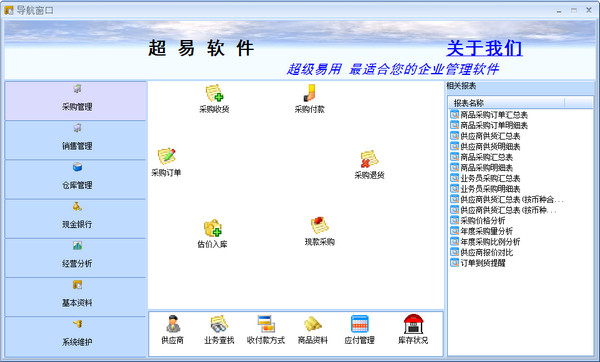The height and width of the screenshot is (362, 600).
Task: Open the 估价入库 estimated stock-in icon
Action: 213,233
